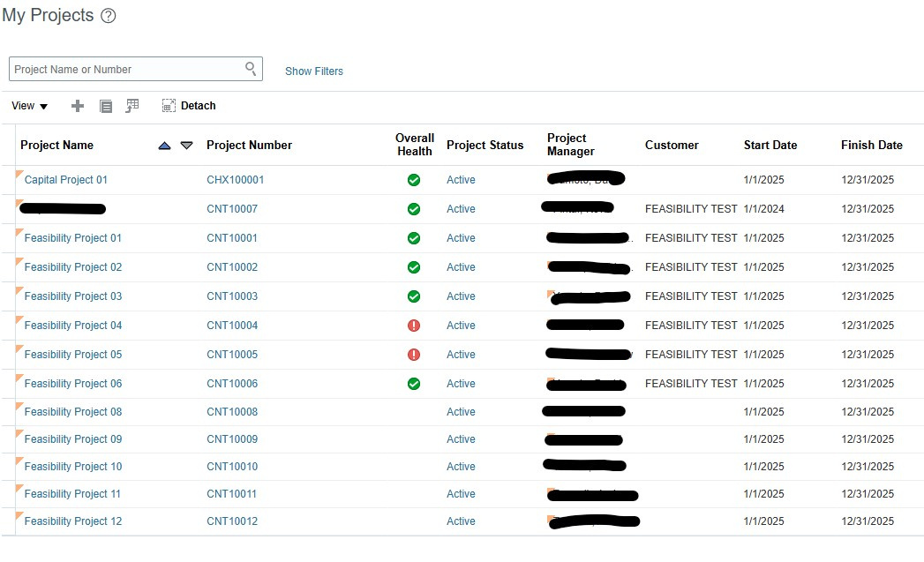Screen dimensions: 924x562
Task: Open the Capital Project 01 link
Action: [66, 180]
